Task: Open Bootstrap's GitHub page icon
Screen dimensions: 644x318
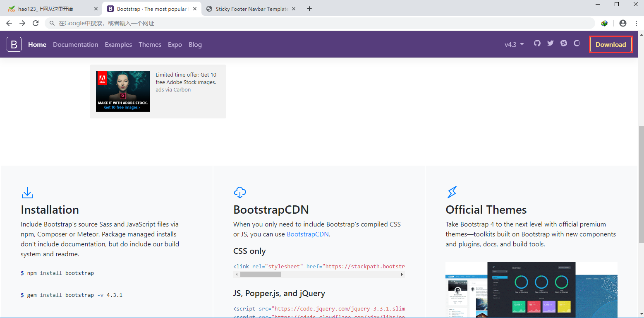Action: (x=537, y=43)
